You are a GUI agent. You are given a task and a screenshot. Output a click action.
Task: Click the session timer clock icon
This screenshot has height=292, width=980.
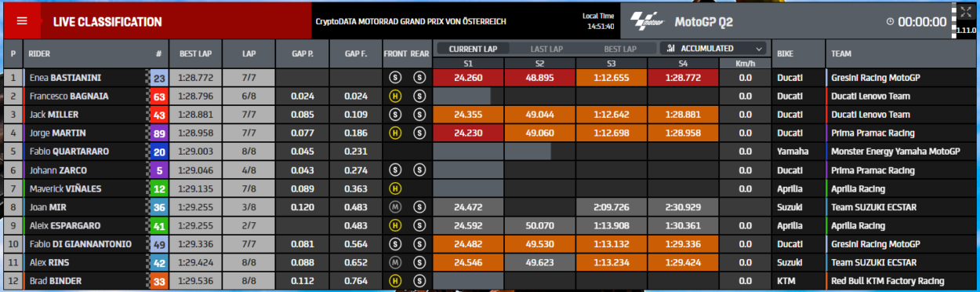[891, 22]
